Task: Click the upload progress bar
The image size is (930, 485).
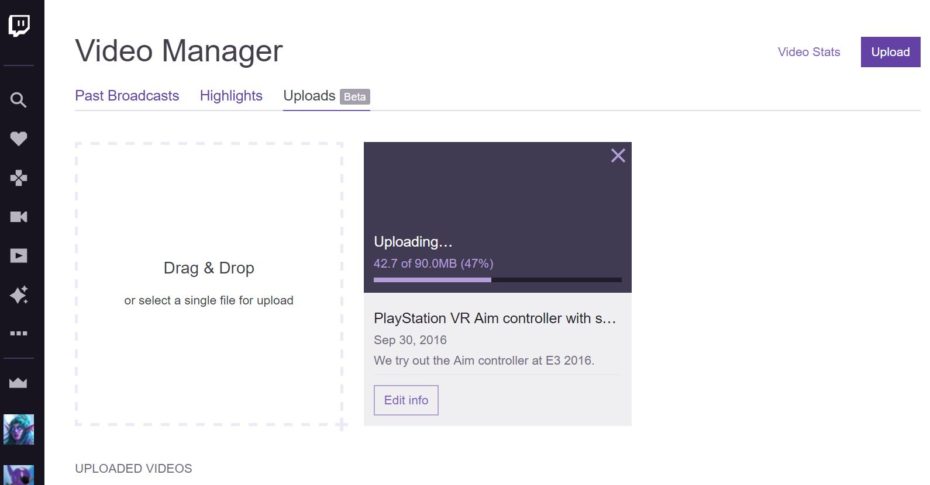Action: click(497, 280)
